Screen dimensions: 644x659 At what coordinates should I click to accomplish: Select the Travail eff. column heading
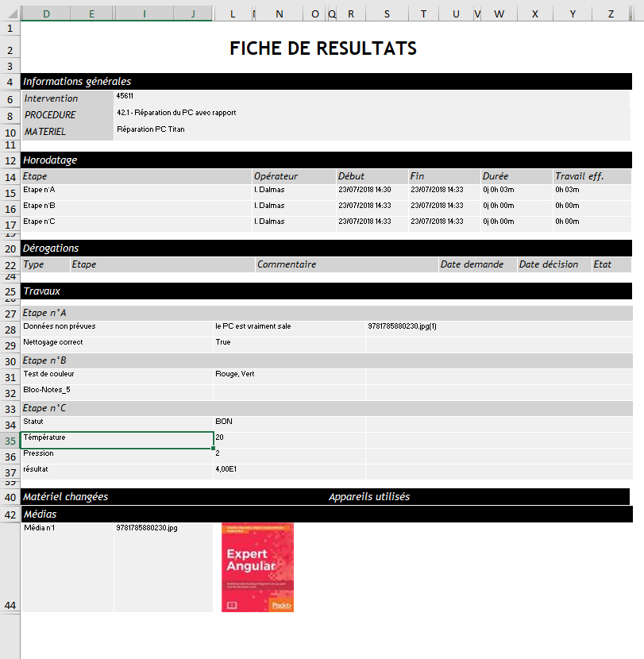[592, 176]
